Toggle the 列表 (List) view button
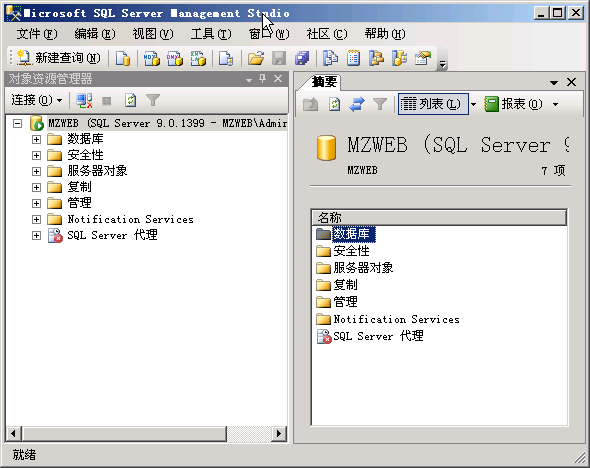The height and width of the screenshot is (468, 590). (433, 104)
